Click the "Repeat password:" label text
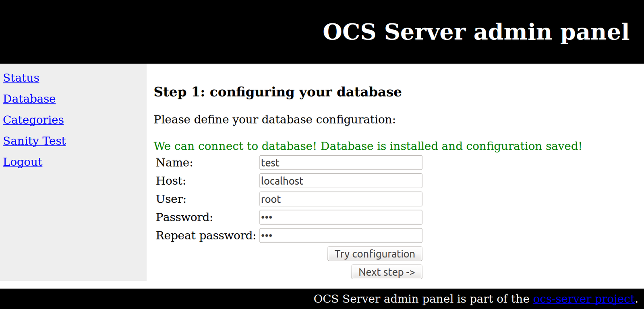644x309 pixels. (206, 235)
